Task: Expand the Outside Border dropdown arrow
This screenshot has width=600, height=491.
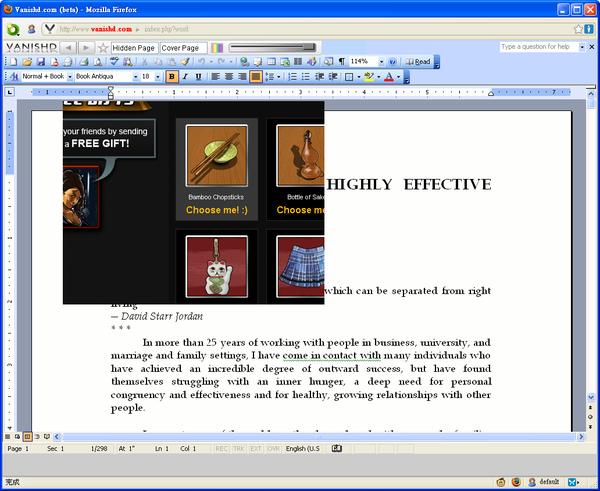Action: tap(359, 77)
